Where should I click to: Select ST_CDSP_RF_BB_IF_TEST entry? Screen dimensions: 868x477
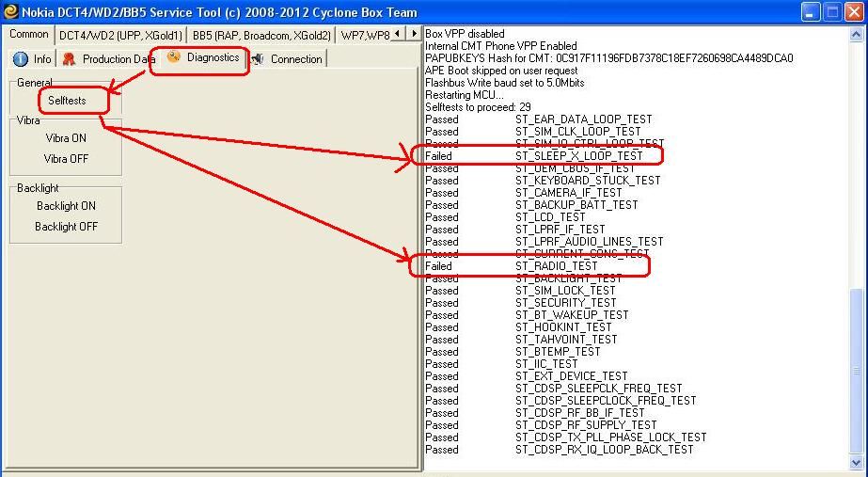(x=535, y=412)
